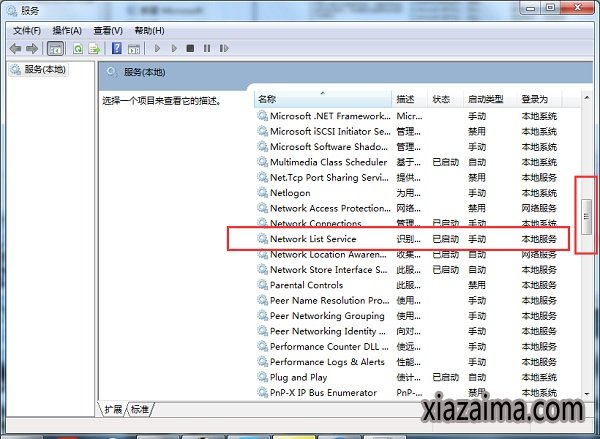Screen dimensions: 600x439
Task: Select the gear icon beside Netlogon
Action: [262, 193]
